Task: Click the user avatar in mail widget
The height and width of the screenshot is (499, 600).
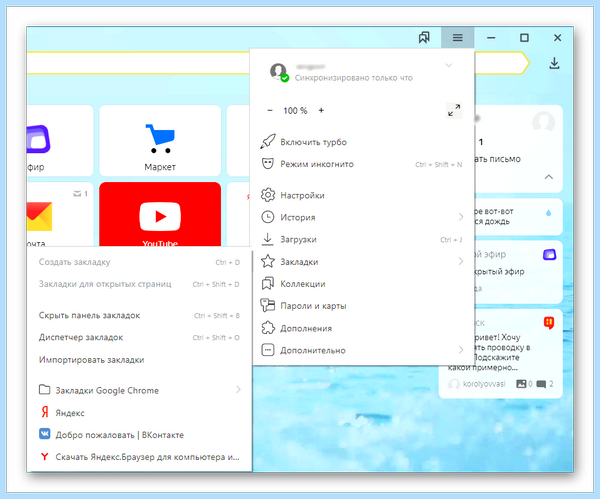Action: coord(543,122)
